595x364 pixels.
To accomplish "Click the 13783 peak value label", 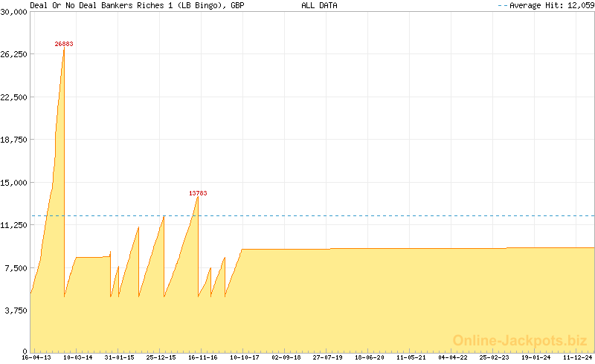I will (x=198, y=193).
